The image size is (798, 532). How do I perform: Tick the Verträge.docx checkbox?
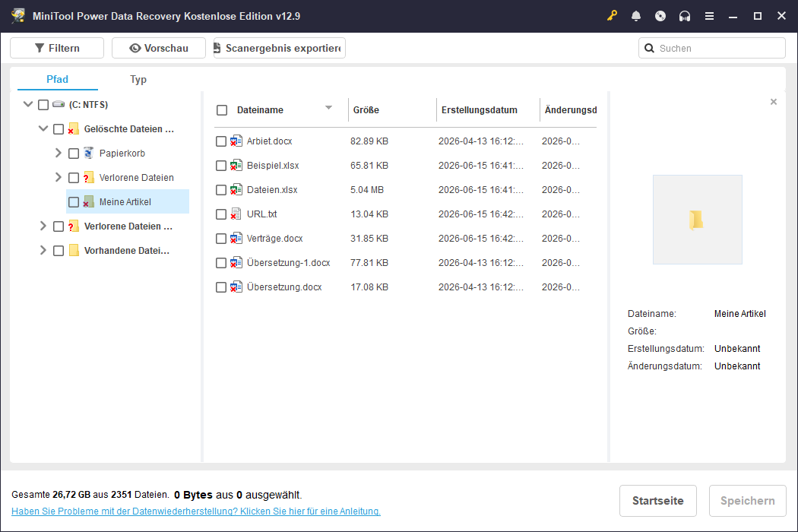point(221,239)
